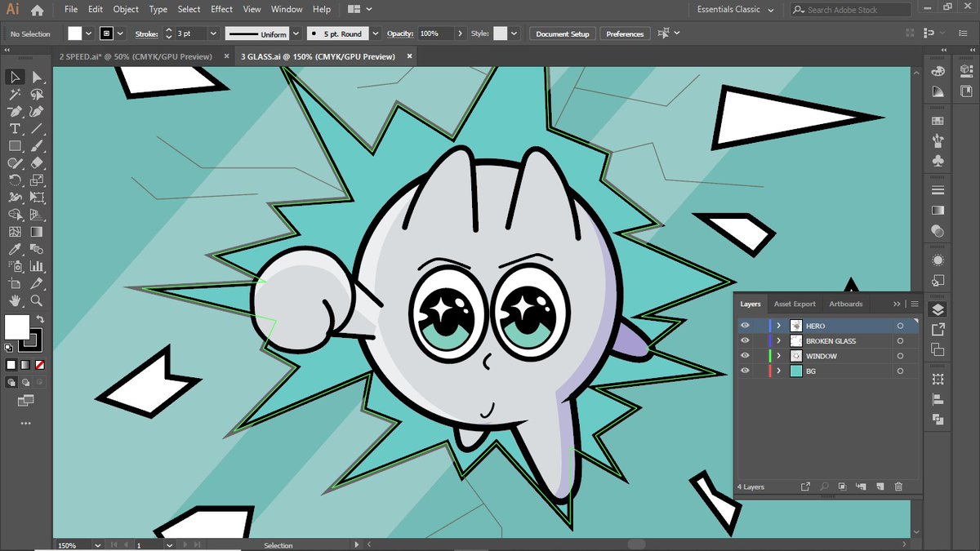Viewport: 980px width, 551px height.
Task: Click the trash icon in Layers panel
Action: click(x=898, y=487)
